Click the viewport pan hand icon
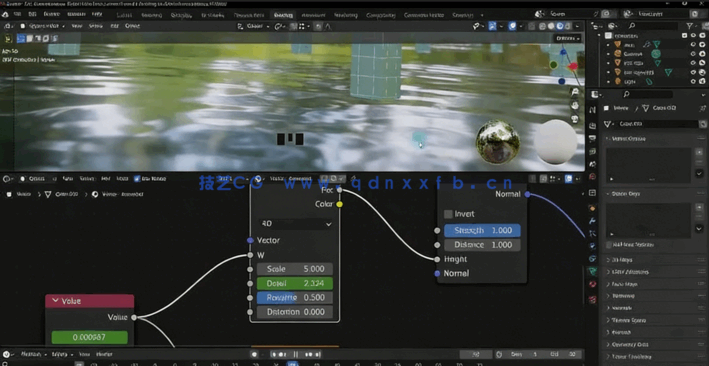 click(x=575, y=105)
